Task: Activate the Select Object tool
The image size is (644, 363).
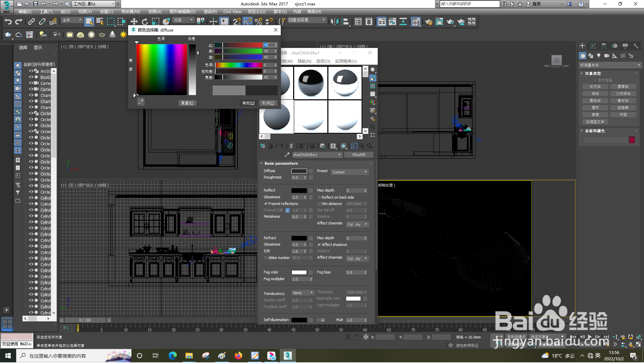Action: 89,22
